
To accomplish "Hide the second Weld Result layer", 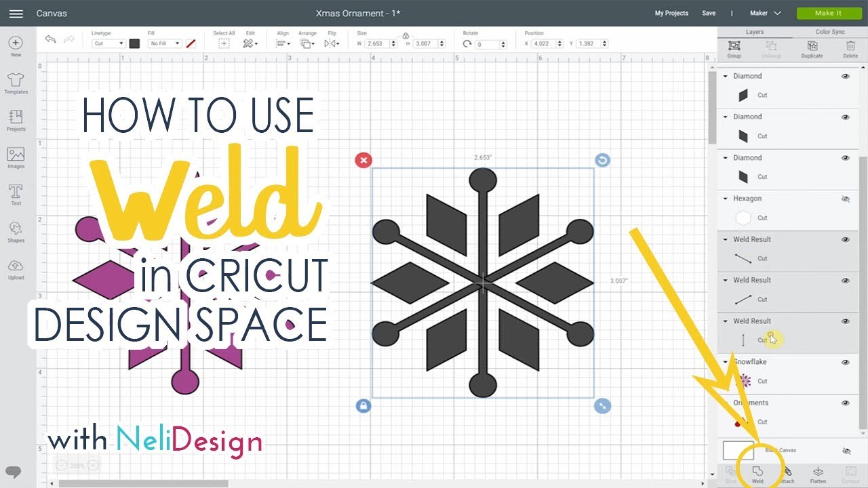I will pos(846,281).
